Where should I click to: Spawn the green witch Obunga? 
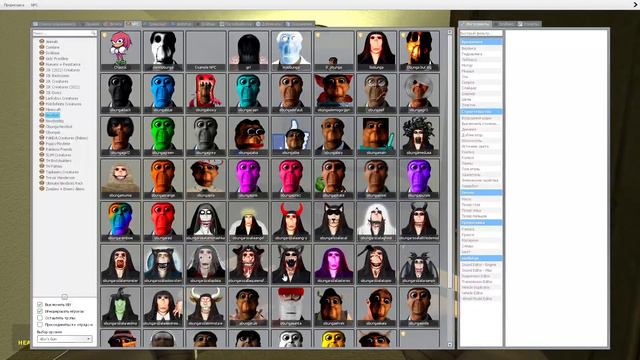pos(120,307)
